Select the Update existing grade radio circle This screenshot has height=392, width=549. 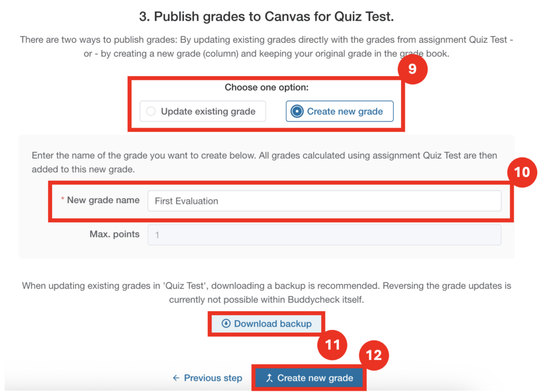point(151,112)
